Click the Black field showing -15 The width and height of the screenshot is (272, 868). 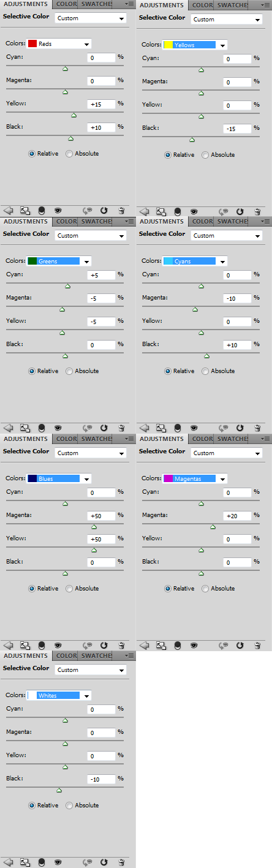point(237,129)
